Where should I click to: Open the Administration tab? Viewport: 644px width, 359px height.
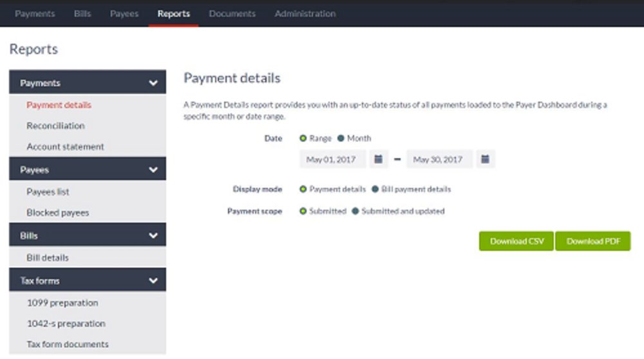pos(305,14)
